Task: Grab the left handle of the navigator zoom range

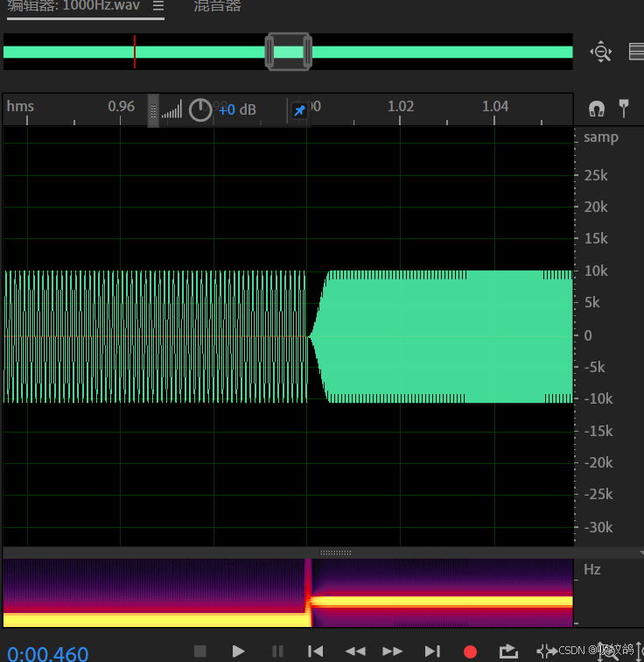Action: 269,52
